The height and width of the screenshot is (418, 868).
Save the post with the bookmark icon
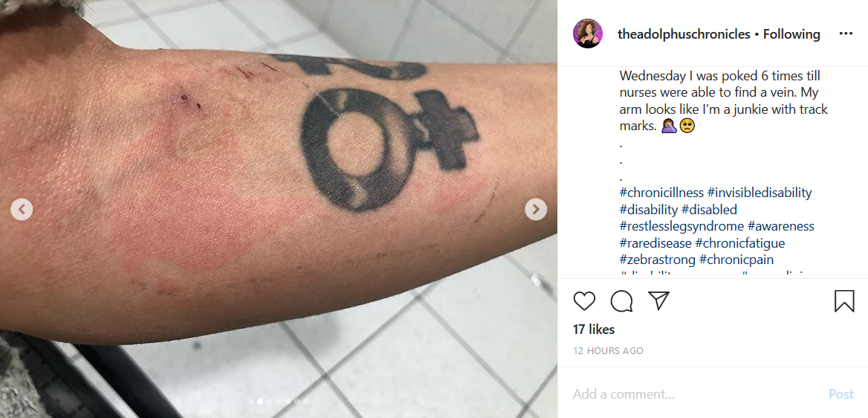[844, 300]
